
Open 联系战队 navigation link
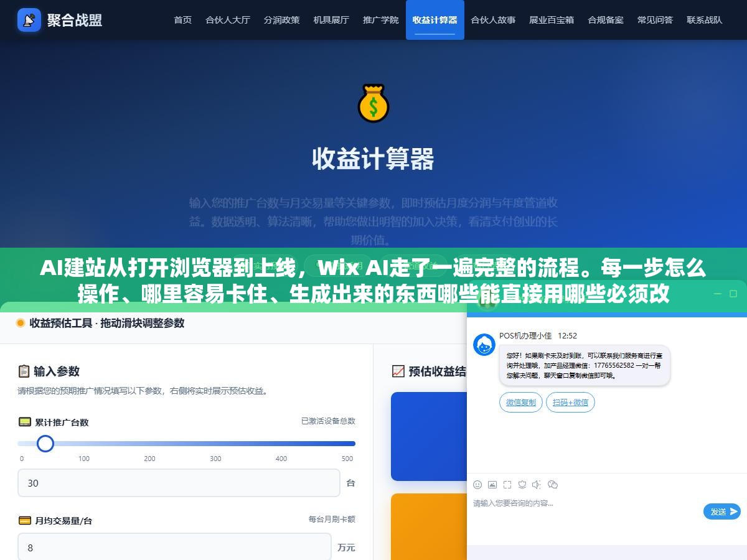pyautogui.click(x=705, y=20)
